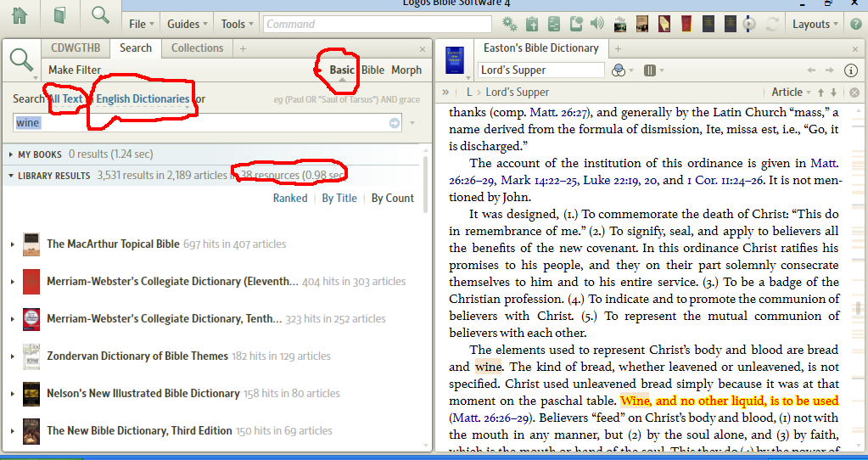
Task: Select Morph search type
Action: coord(406,70)
